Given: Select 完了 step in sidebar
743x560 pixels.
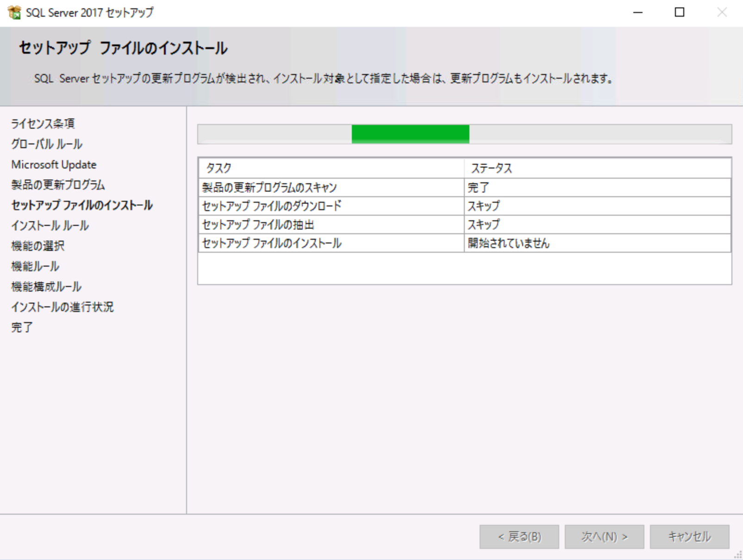Looking at the screenshot, I should 22,327.
